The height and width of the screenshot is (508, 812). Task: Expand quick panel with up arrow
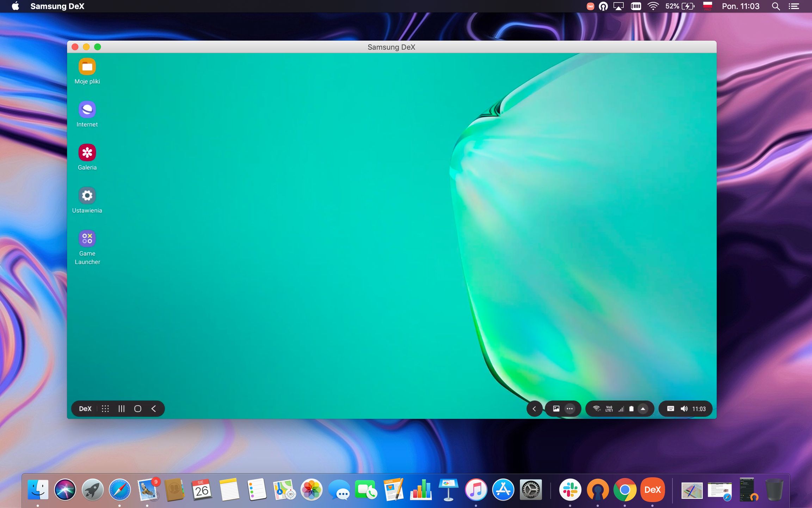click(643, 409)
